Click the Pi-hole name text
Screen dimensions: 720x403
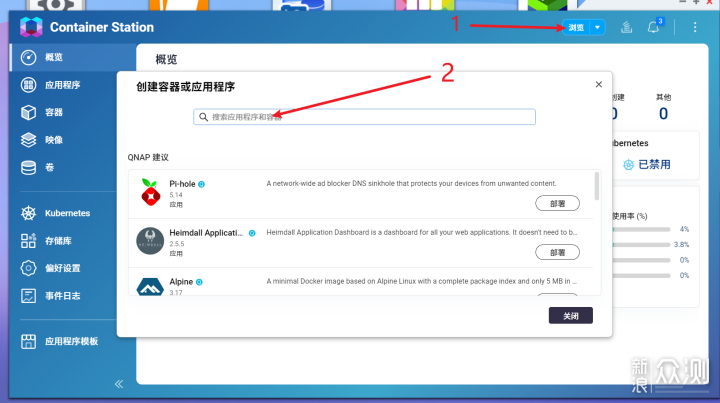pyautogui.click(x=182, y=184)
